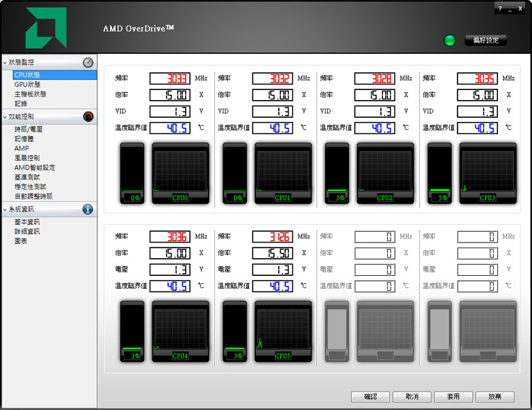Click the help question mark button
The width and height of the screenshot is (532, 410).
coord(500,9)
